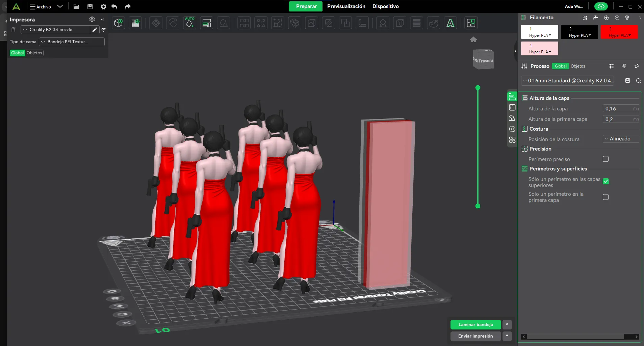Viewport: 644px width, 346px height.
Task: Click the Add model cube icon
Action: click(118, 23)
